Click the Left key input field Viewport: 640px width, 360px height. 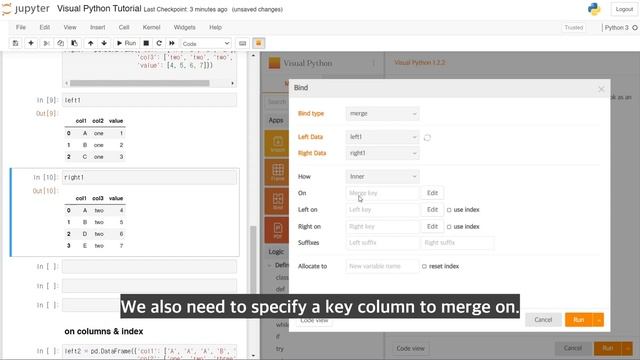point(382,209)
